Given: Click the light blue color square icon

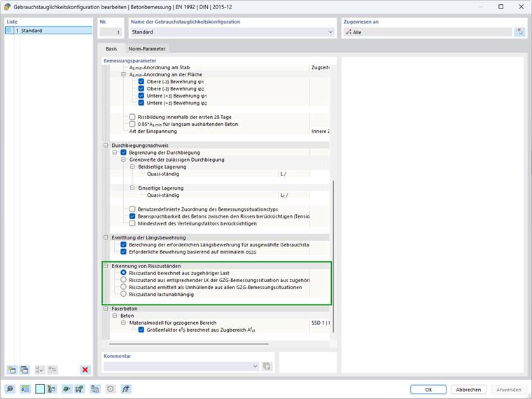Looking at the screenshot, I should (40, 388).
